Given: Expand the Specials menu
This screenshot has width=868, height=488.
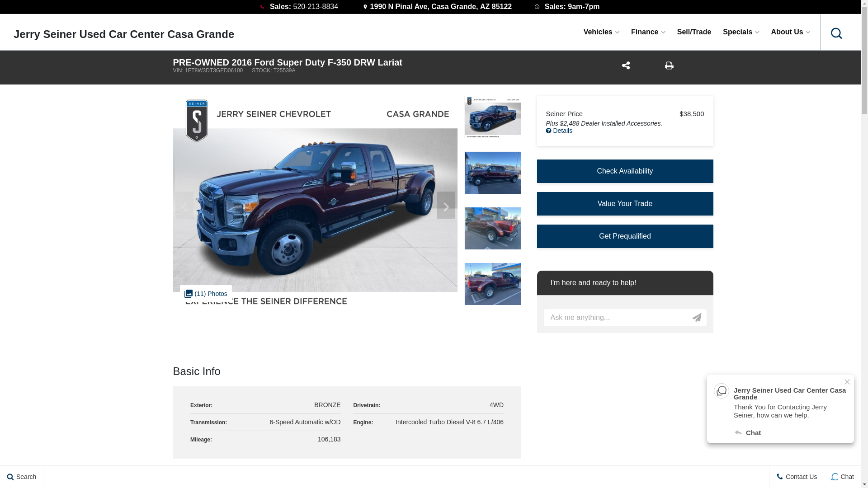Looking at the screenshot, I should pos(741,32).
